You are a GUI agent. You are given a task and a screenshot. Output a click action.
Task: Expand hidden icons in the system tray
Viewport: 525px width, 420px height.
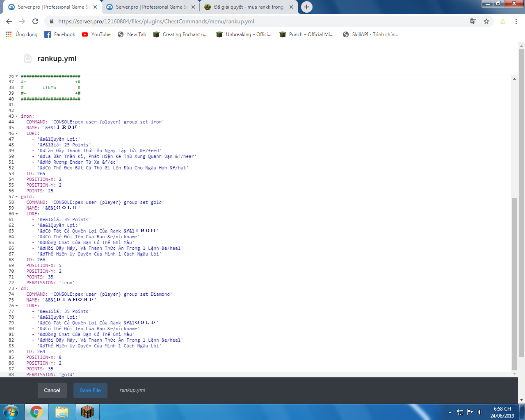click(450, 412)
